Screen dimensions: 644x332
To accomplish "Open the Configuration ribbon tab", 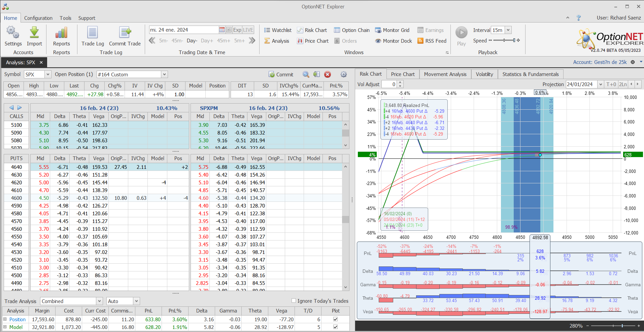I will click(38, 18).
